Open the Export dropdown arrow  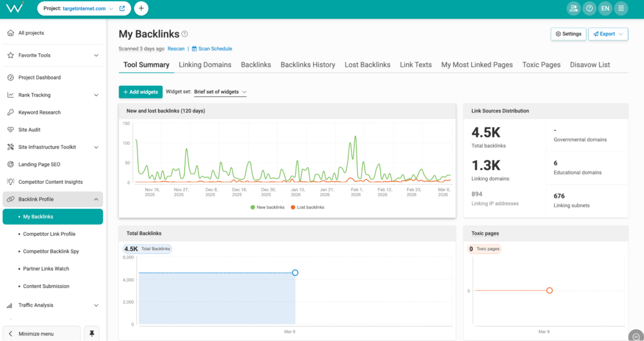(621, 34)
